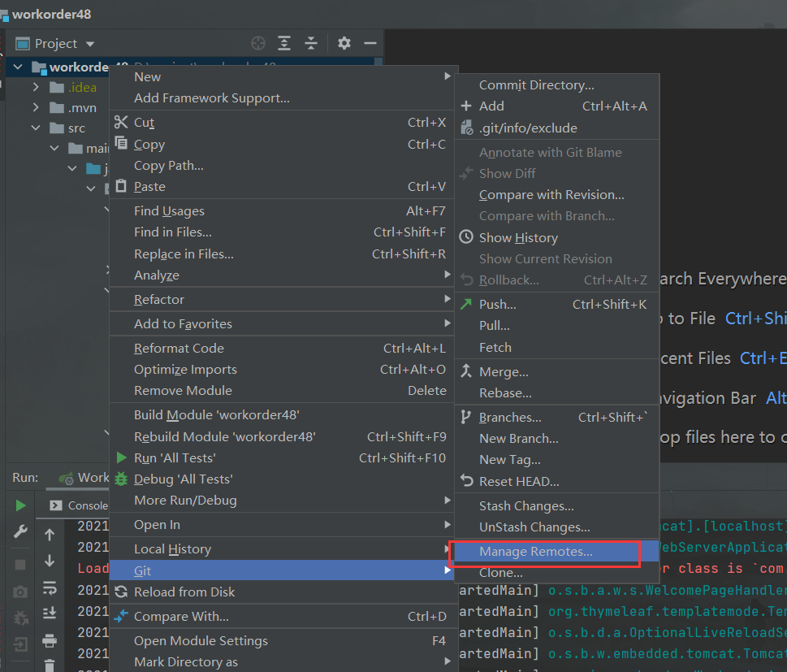Choose Open Module Settings

tap(282, 641)
